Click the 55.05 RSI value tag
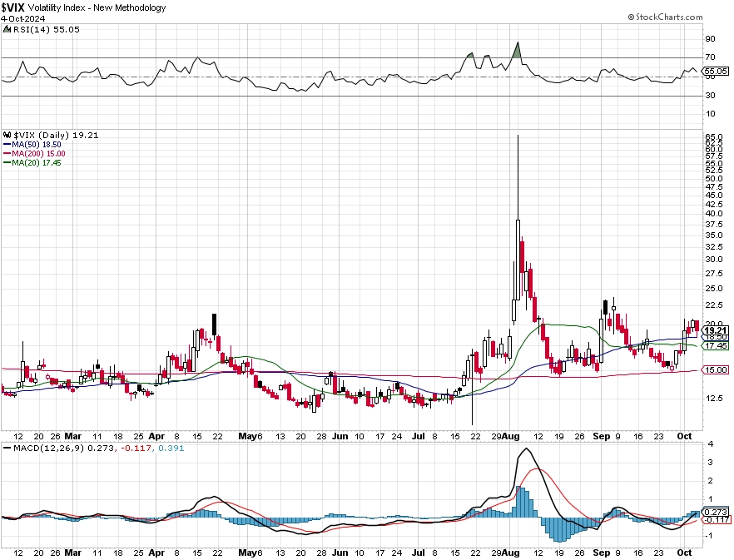This screenshot has width=734, height=560. click(716, 72)
